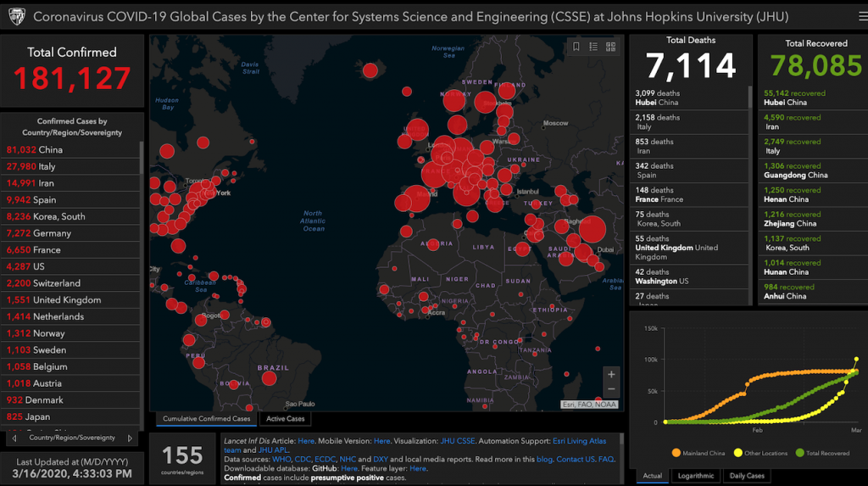The image size is (868, 486).
Task: Open the CDC data source link
Action: [x=303, y=460]
